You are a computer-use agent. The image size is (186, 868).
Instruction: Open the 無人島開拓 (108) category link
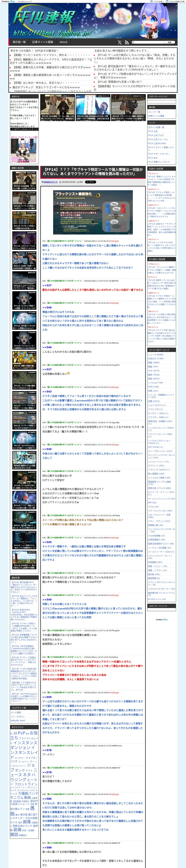click(156, 473)
